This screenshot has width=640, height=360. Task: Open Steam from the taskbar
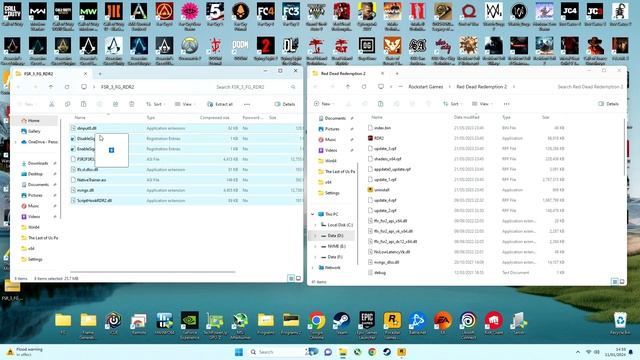click(387, 352)
